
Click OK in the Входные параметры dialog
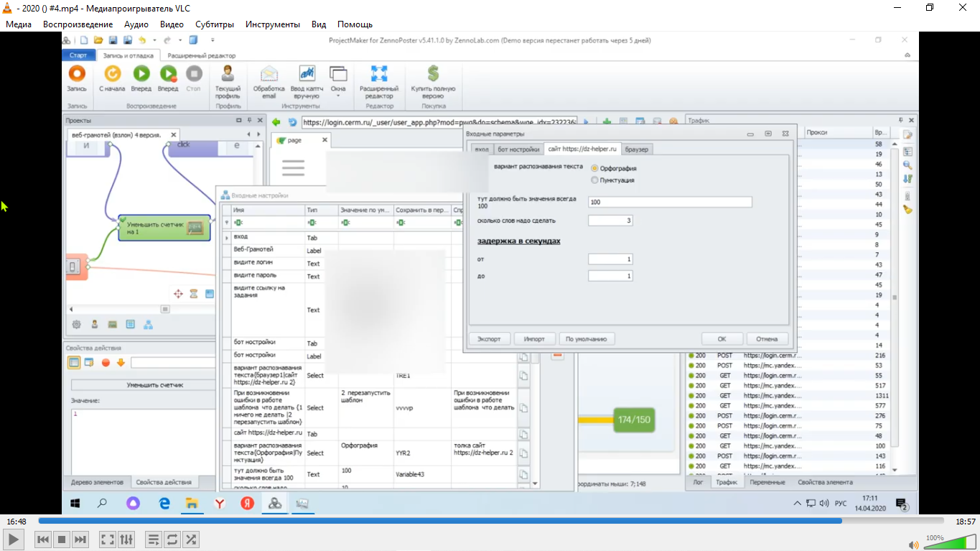coord(722,339)
